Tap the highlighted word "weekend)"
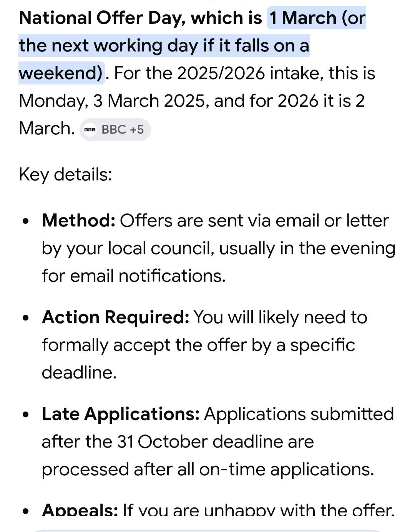 pos(61,73)
